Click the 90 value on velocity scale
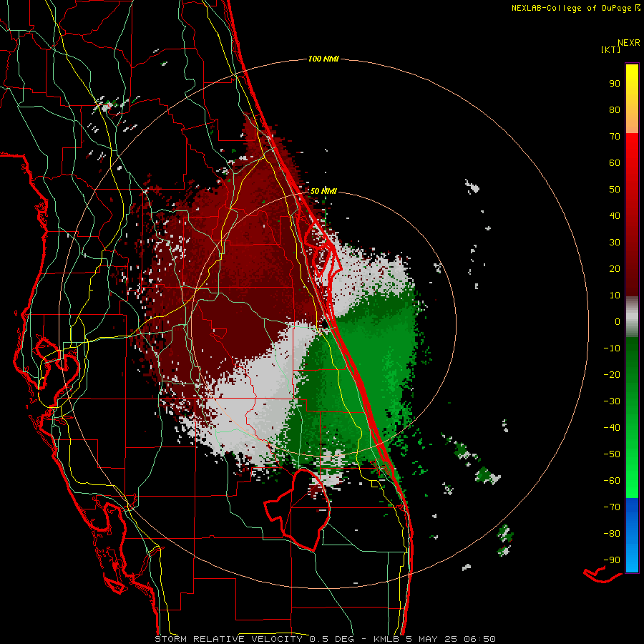The image size is (644, 644). [x=615, y=84]
